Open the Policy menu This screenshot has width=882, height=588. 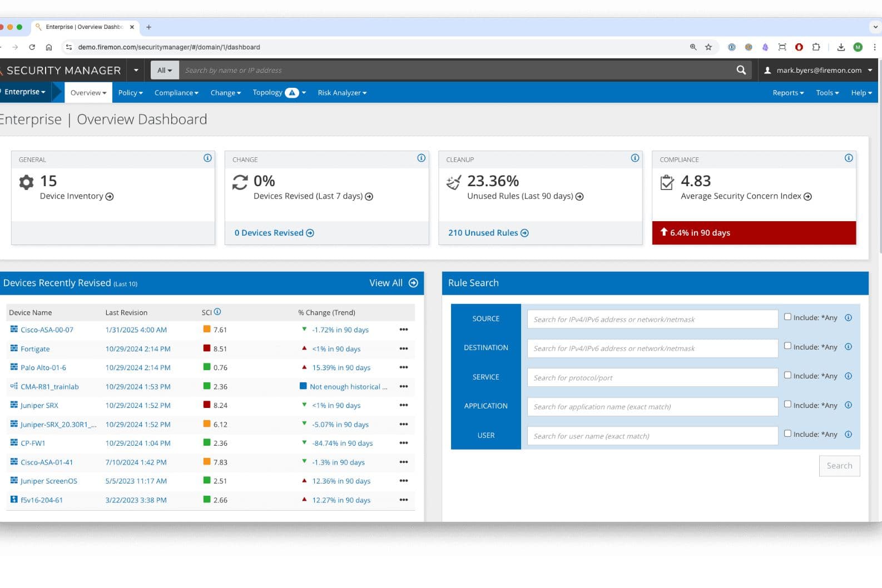click(x=131, y=93)
